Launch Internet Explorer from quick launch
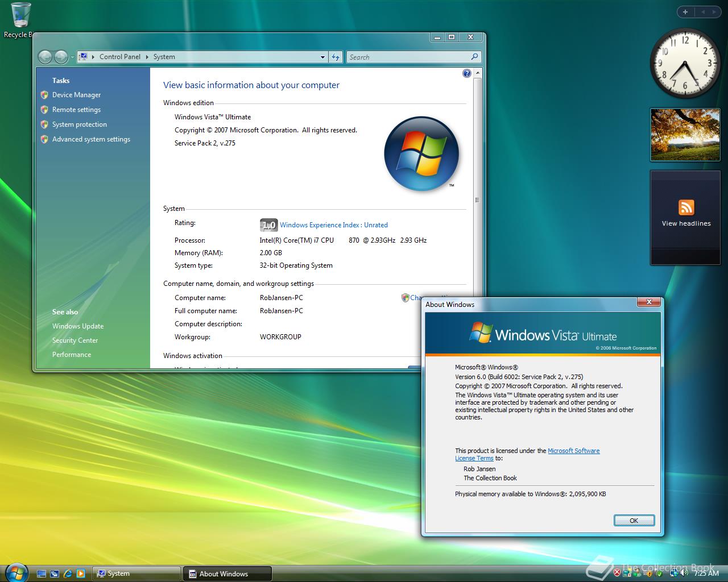This screenshot has height=582, width=728. [68, 573]
